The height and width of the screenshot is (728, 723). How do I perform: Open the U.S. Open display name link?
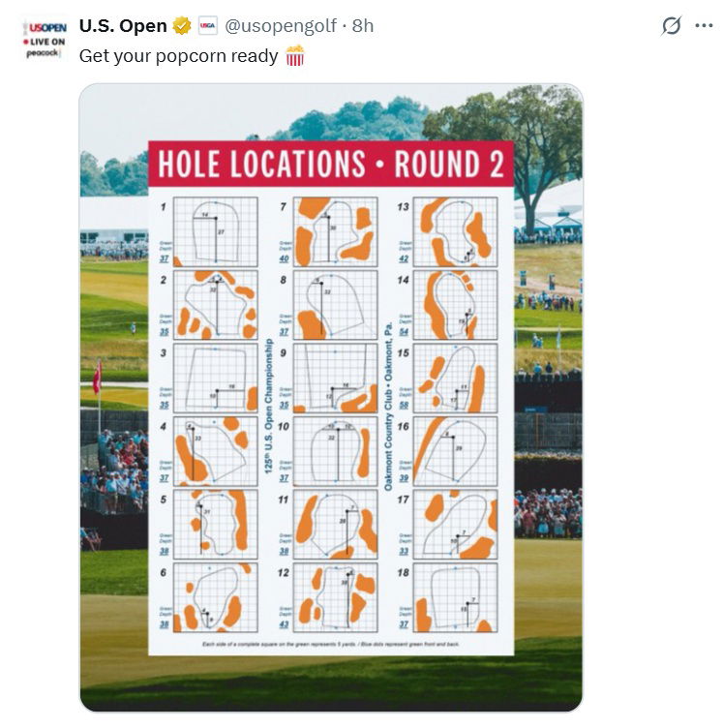click(123, 26)
